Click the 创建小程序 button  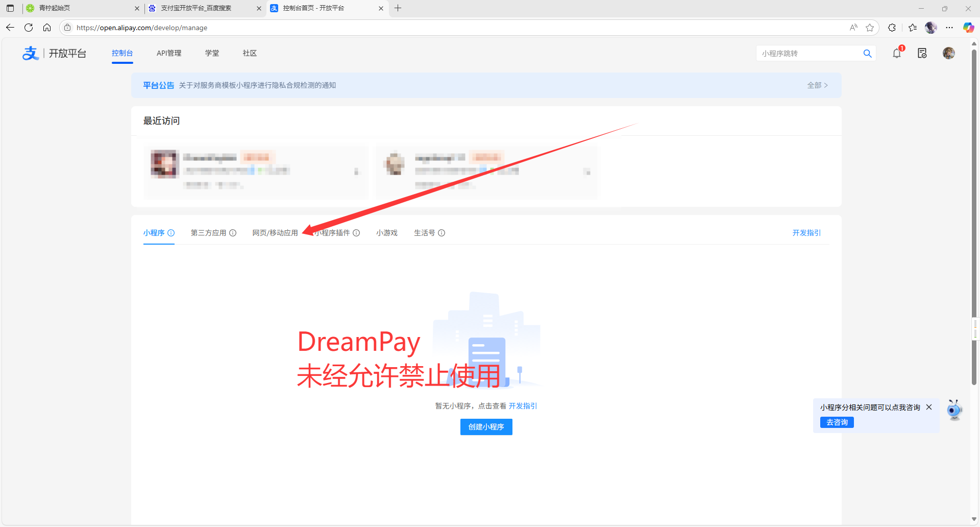tap(486, 427)
